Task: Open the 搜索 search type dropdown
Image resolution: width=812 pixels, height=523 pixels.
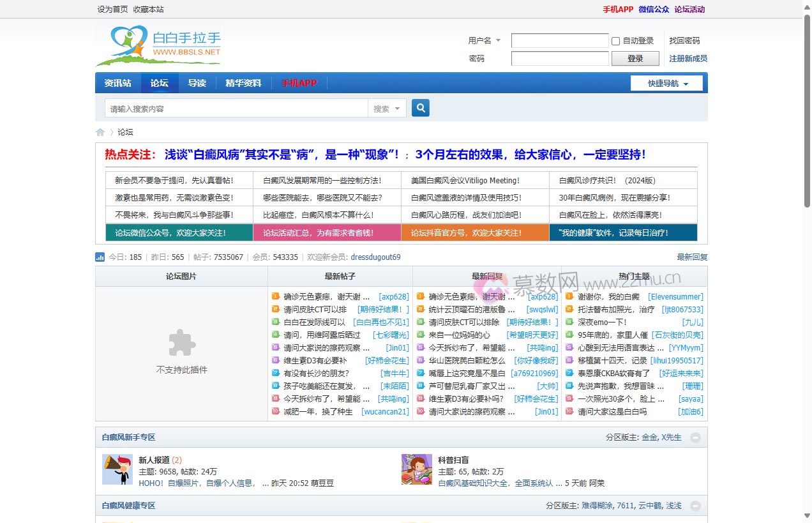Action: [387, 108]
